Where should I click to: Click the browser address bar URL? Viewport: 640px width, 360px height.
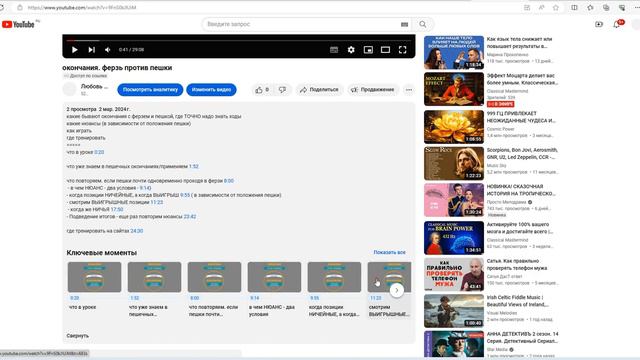[82, 7]
